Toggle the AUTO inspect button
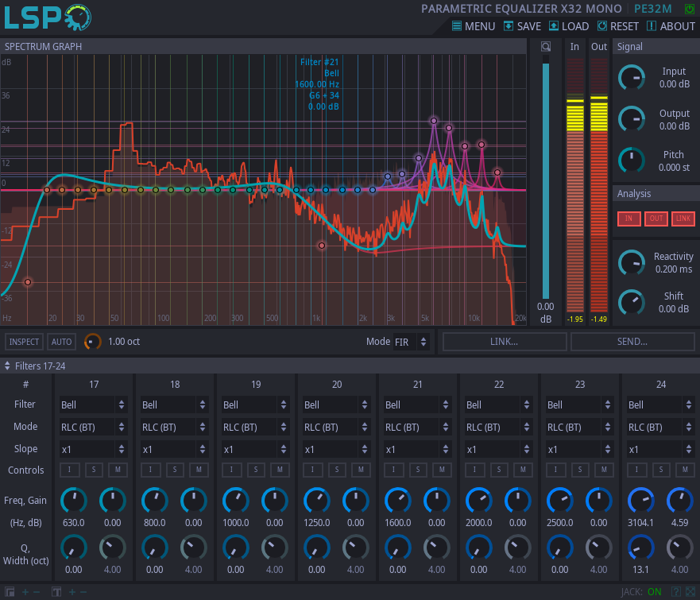 point(61,342)
